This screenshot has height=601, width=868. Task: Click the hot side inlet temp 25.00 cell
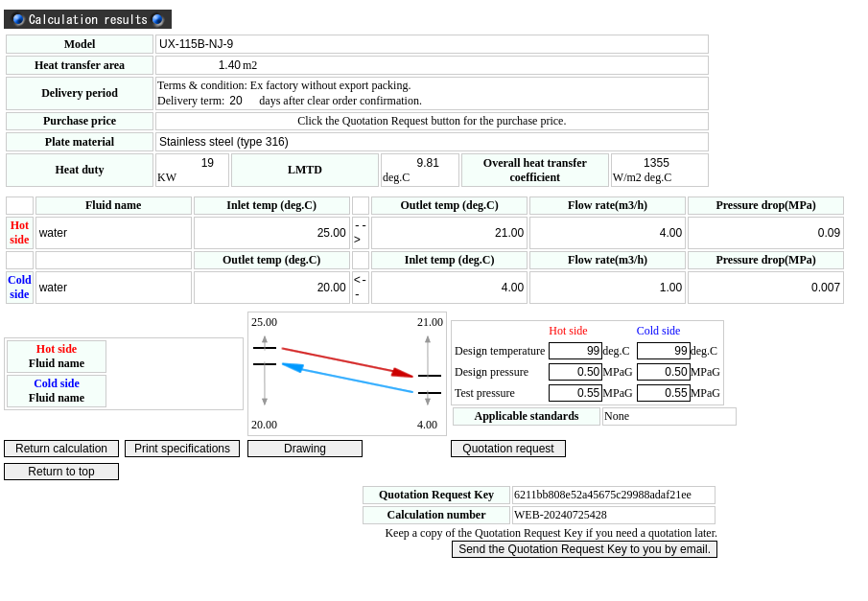[x=270, y=233]
